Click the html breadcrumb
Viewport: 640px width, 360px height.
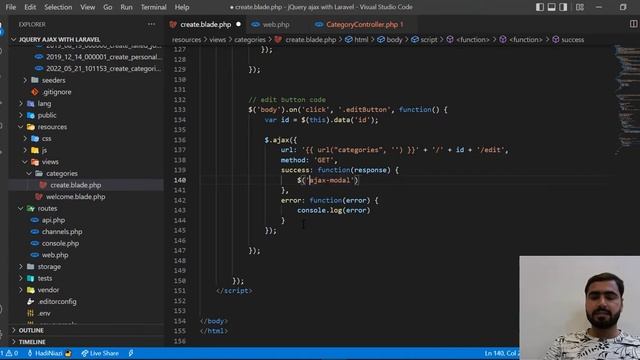(356, 40)
